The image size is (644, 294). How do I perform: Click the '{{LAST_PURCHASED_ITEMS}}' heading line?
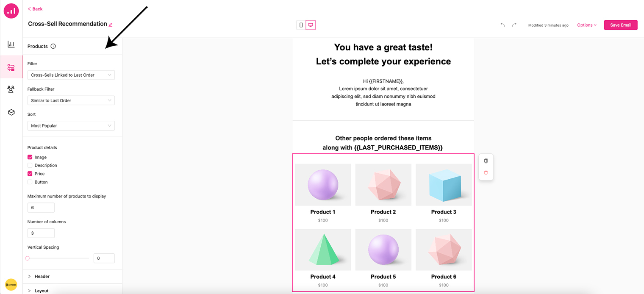click(383, 147)
